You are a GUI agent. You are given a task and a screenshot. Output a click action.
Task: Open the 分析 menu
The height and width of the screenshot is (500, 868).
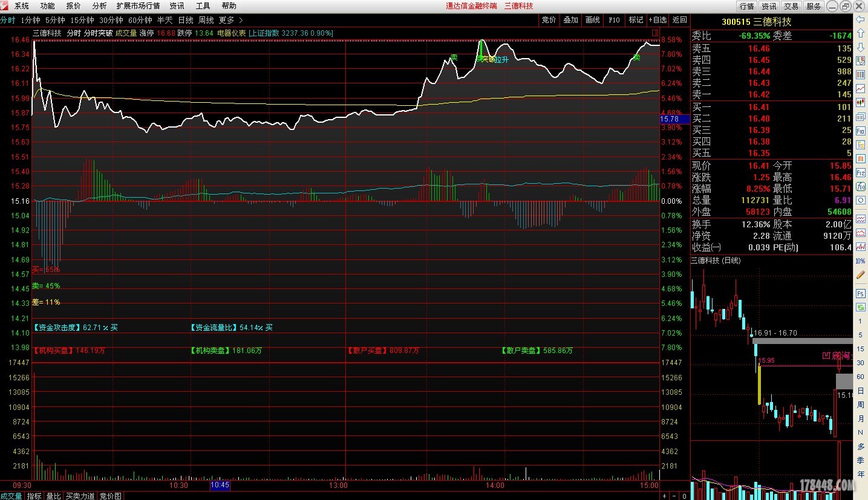(x=99, y=6)
